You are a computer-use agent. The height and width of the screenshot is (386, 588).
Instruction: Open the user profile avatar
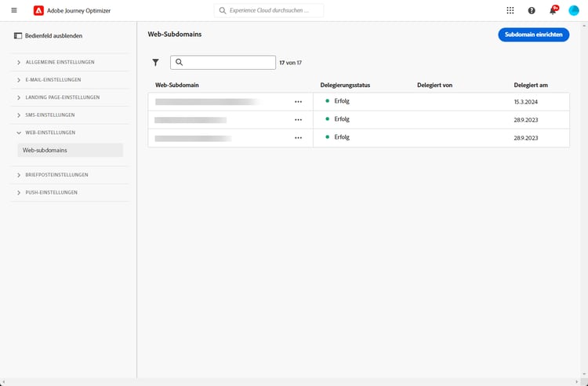pyautogui.click(x=574, y=10)
